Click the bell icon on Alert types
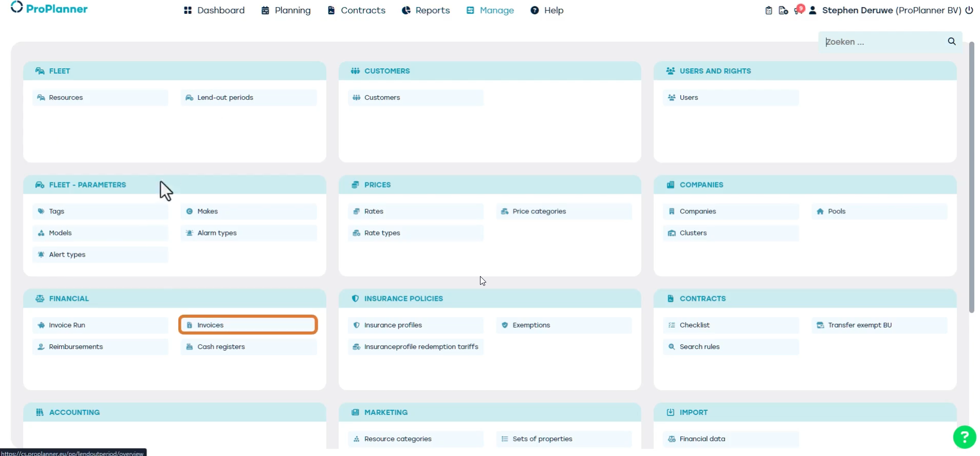This screenshot has width=980, height=456. [x=41, y=254]
